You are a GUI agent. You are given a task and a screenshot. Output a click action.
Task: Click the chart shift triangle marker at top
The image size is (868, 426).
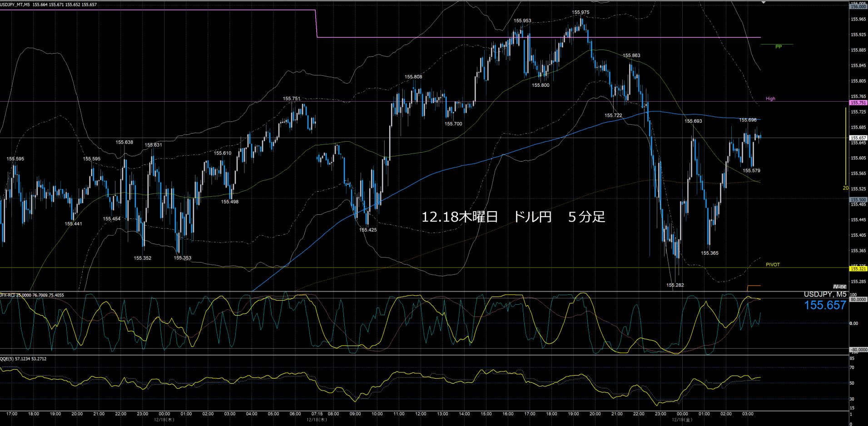[764, 2]
